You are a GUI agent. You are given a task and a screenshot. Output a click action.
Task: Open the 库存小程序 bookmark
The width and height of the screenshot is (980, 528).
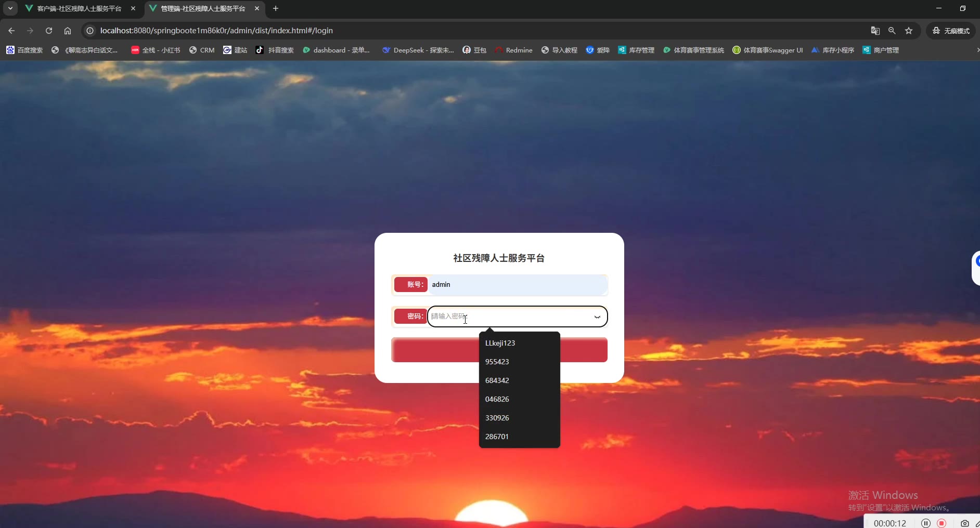pos(833,50)
